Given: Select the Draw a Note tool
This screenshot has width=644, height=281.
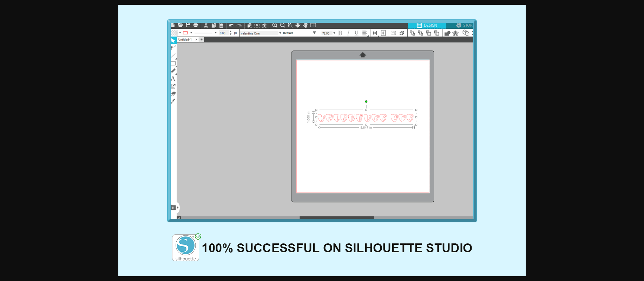Looking at the screenshot, I should [173, 86].
